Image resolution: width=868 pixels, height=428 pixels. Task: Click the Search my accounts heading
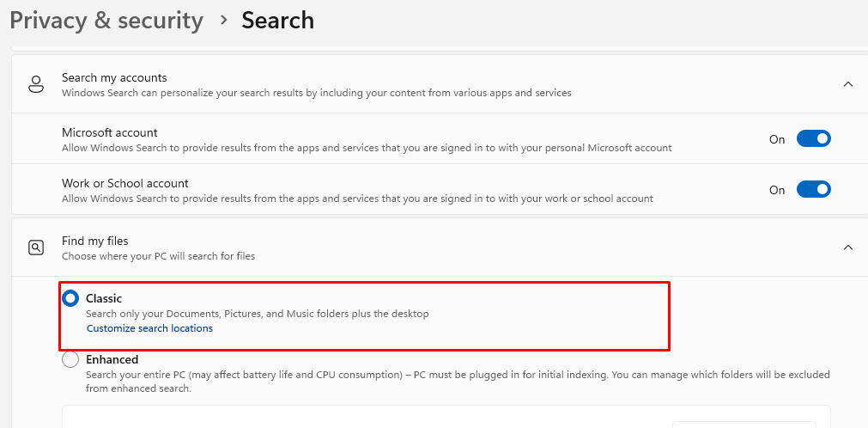[114, 77]
